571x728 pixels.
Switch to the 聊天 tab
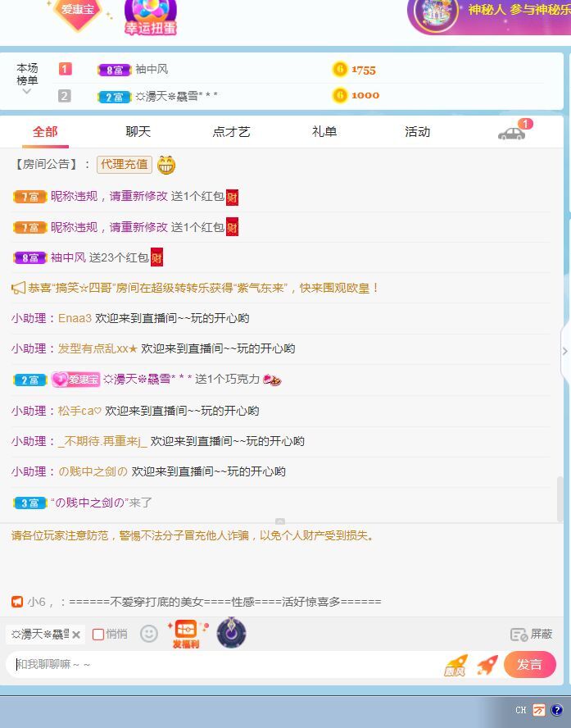click(x=138, y=132)
